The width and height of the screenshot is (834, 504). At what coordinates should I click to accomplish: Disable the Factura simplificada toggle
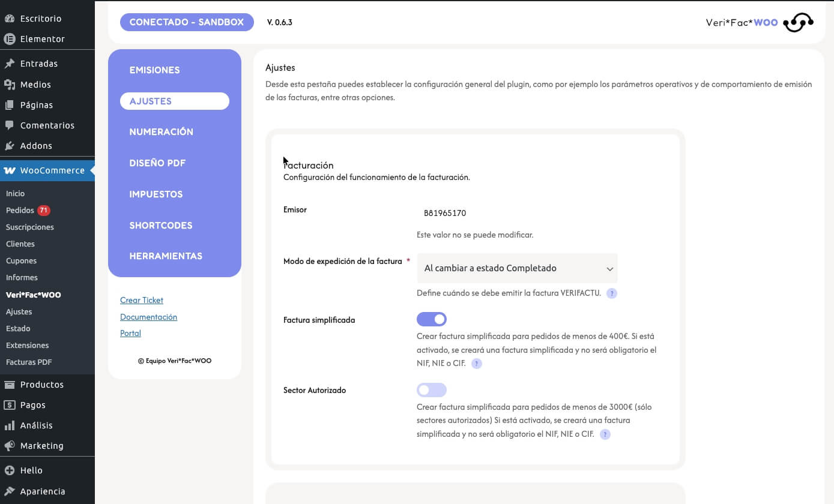pyautogui.click(x=432, y=319)
